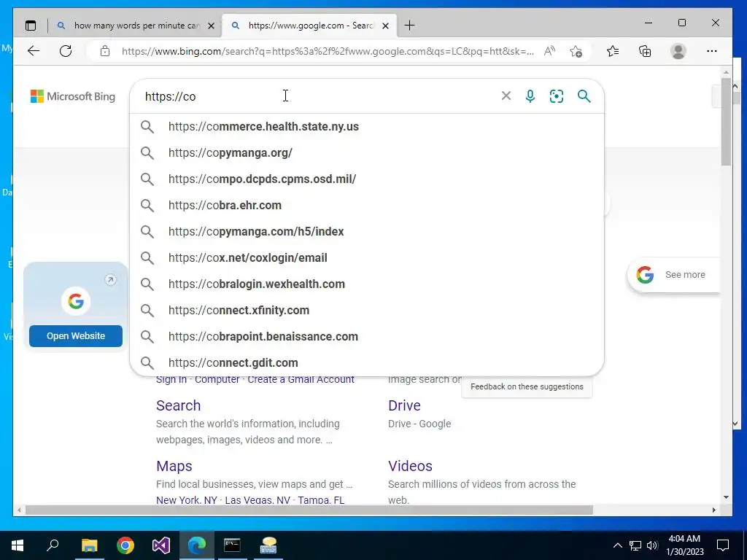View site information lock icon
The height and width of the screenshot is (560, 747).
105,51
